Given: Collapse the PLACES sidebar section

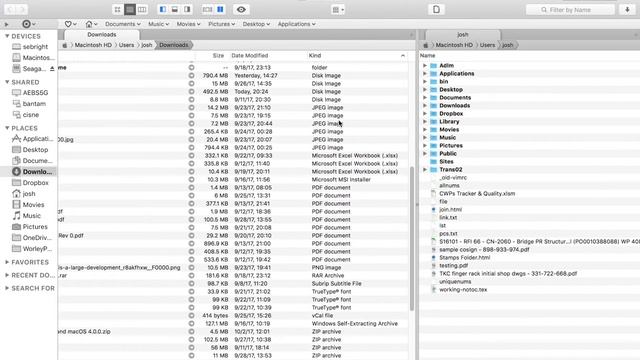Looking at the screenshot, I should tap(7, 128).
